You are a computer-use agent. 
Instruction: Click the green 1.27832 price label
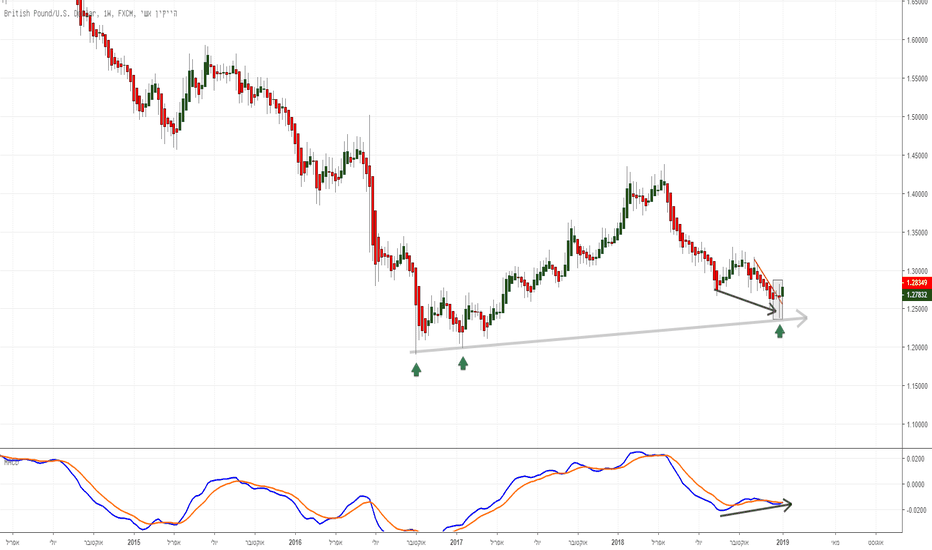point(917,294)
